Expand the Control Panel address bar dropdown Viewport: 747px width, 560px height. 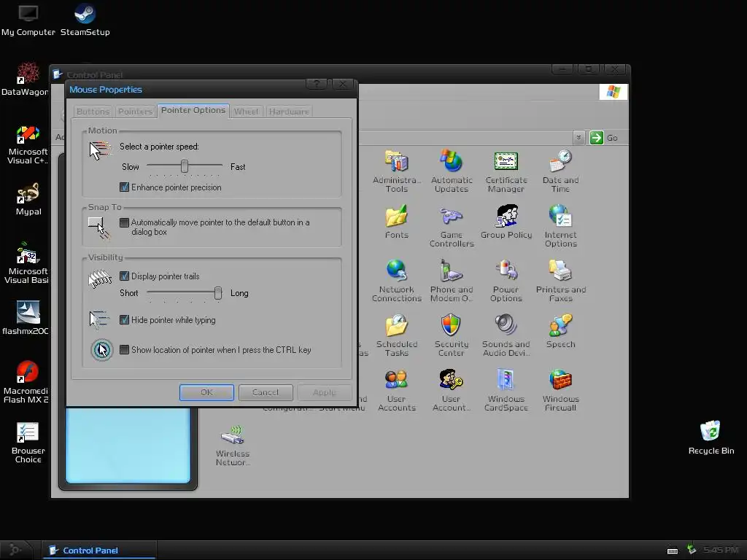[x=578, y=138]
